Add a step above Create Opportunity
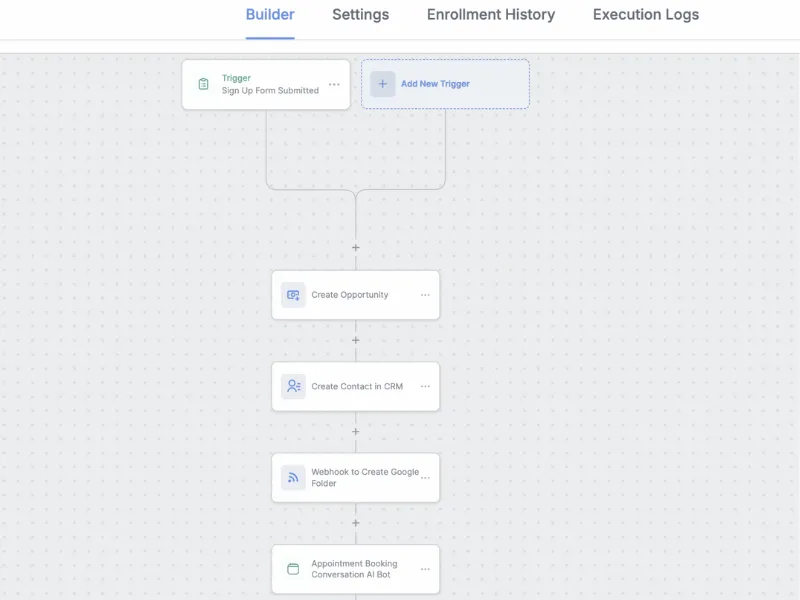 point(356,247)
